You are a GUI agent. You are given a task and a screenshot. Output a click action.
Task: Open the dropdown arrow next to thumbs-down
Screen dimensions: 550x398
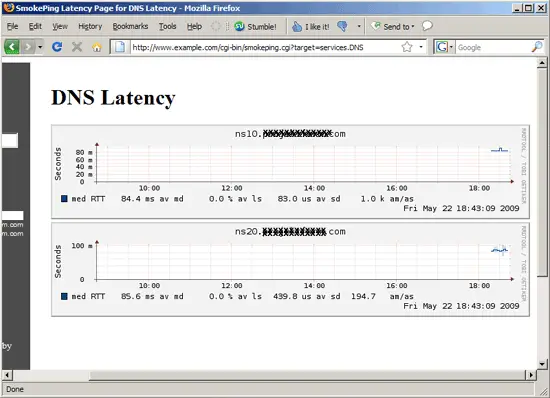tap(359, 26)
